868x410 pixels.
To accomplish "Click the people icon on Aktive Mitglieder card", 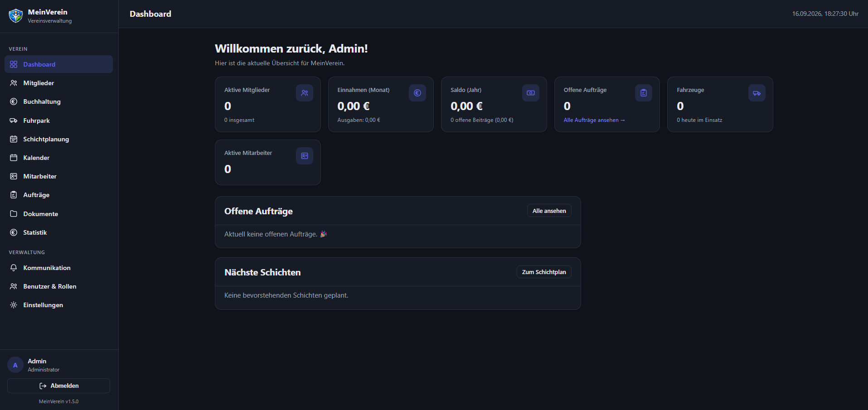I will click(x=305, y=93).
